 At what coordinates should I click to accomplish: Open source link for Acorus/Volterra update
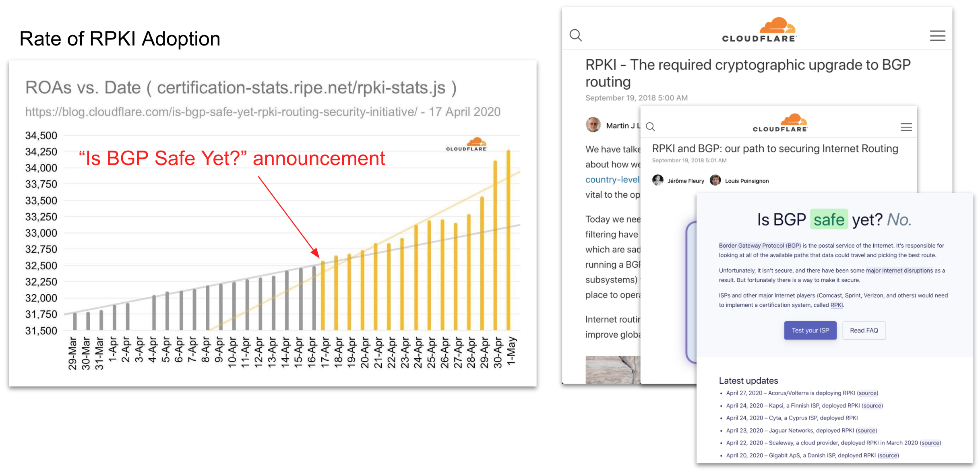(x=867, y=393)
